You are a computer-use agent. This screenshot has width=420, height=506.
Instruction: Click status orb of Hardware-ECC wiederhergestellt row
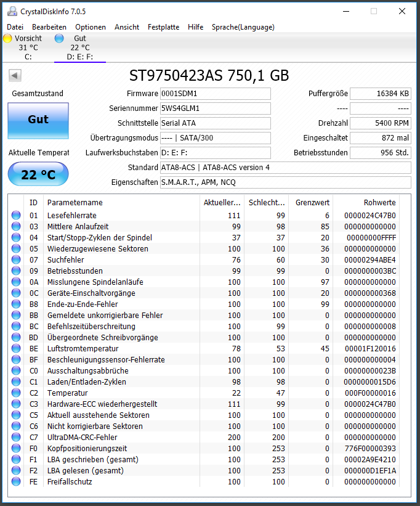click(16, 404)
